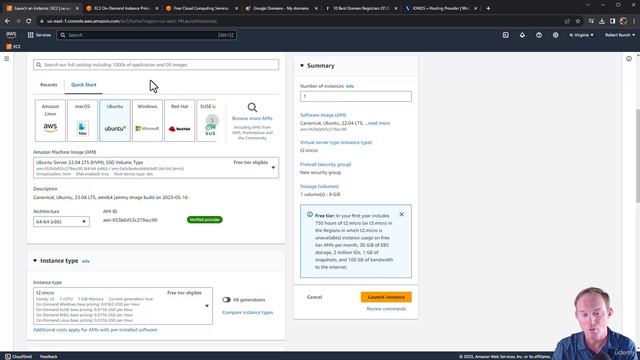Click the Number of instances field
This screenshot has width=640, height=360.
pyautogui.click(x=356, y=96)
